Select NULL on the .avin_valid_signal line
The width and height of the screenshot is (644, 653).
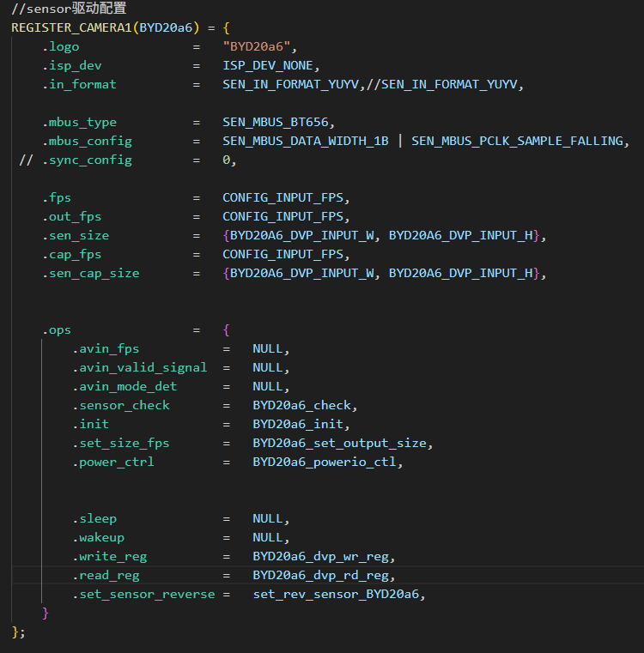pos(268,368)
